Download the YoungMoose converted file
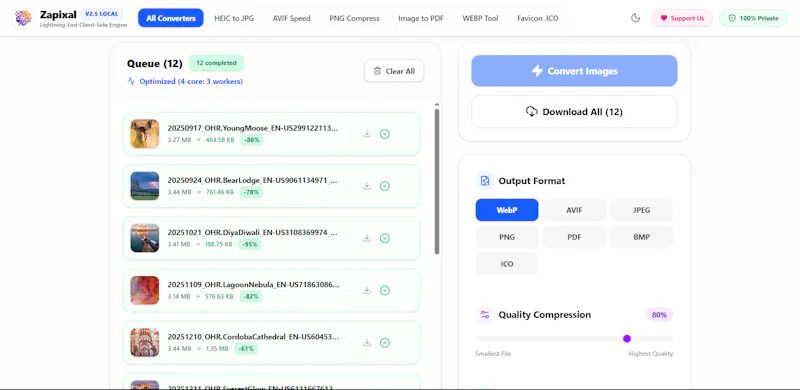This screenshot has width=800, height=390. (366, 134)
